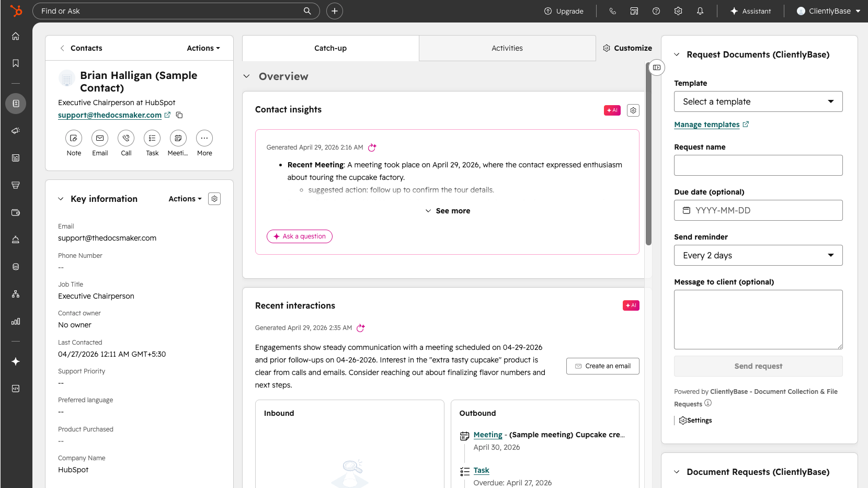
Task: Open the Contacts Actions dropdown
Action: click(203, 48)
